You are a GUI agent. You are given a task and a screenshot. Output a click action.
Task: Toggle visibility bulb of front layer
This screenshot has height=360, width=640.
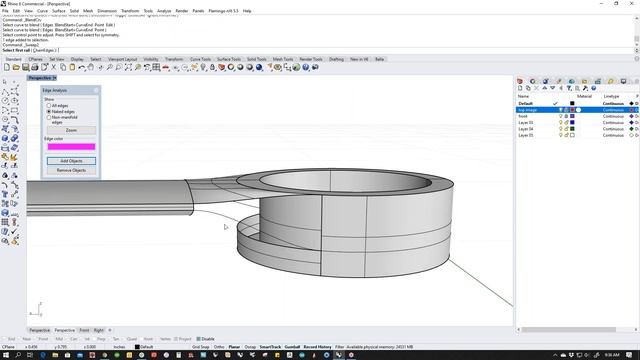pos(560,116)
